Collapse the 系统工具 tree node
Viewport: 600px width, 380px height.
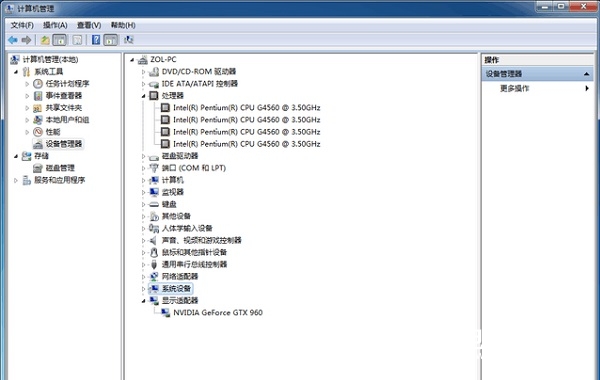[x=16, y=72]
